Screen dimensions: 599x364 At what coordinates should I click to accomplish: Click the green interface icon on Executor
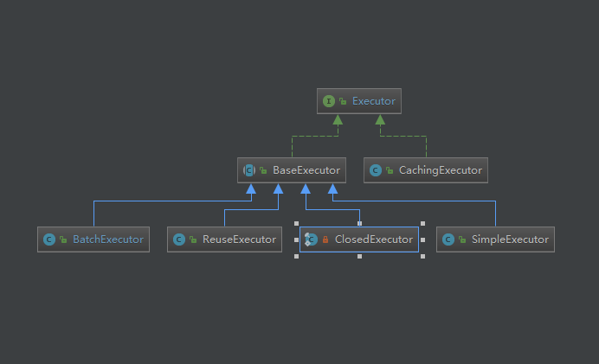pyautogui.click(x=329, y=101)
